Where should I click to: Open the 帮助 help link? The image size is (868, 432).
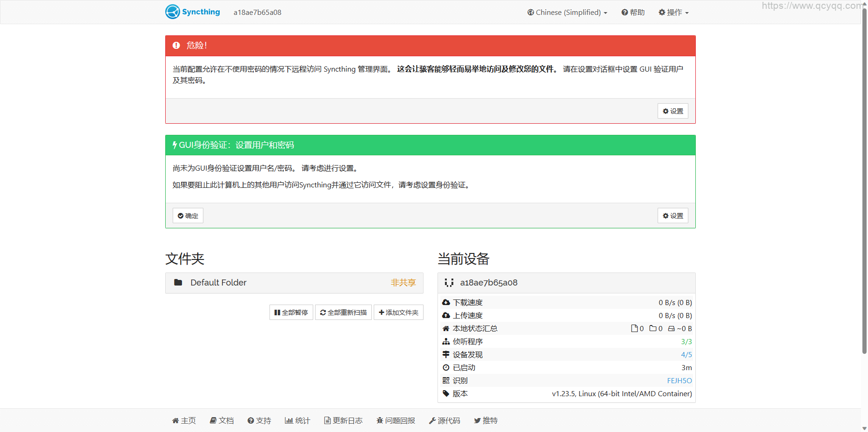pyautogui.click(x=633, y=13)
